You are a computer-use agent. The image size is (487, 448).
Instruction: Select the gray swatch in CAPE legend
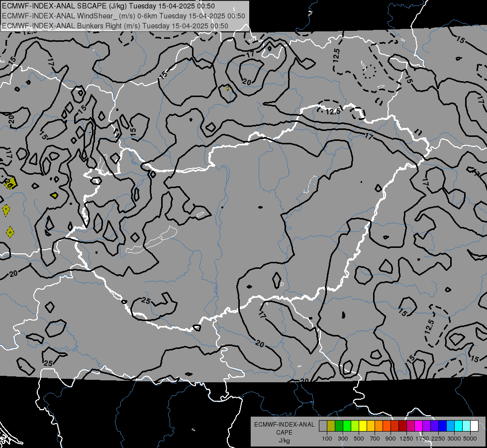point(323,426)
